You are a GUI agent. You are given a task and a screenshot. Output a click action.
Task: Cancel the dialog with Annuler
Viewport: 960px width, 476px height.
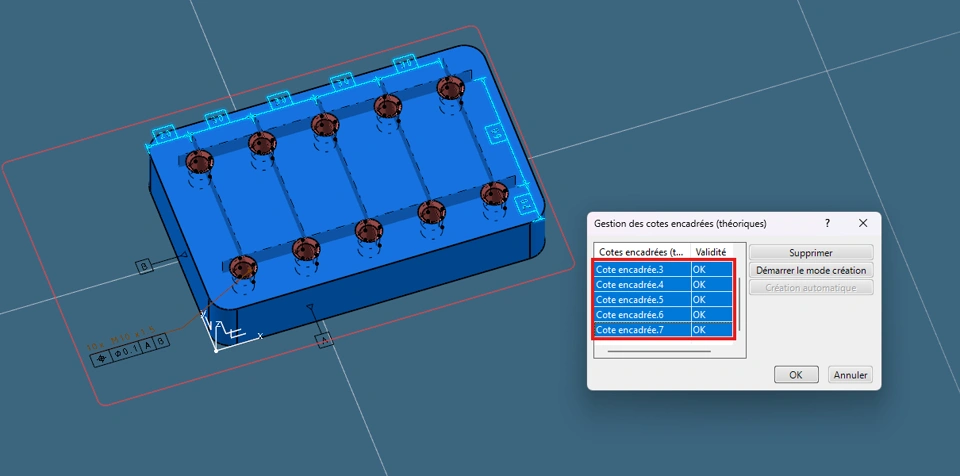point(850,374)
